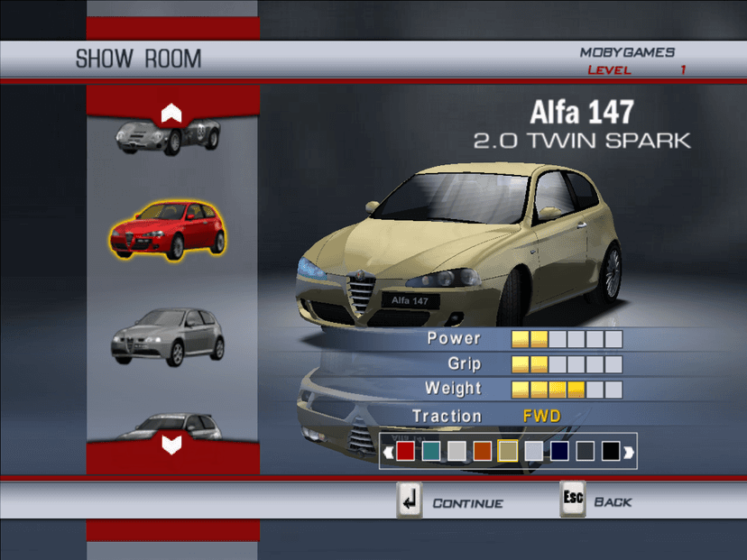Screen dimensions: 747x560
Task: Choose the black paint color swatch
Action: [611, 451]
